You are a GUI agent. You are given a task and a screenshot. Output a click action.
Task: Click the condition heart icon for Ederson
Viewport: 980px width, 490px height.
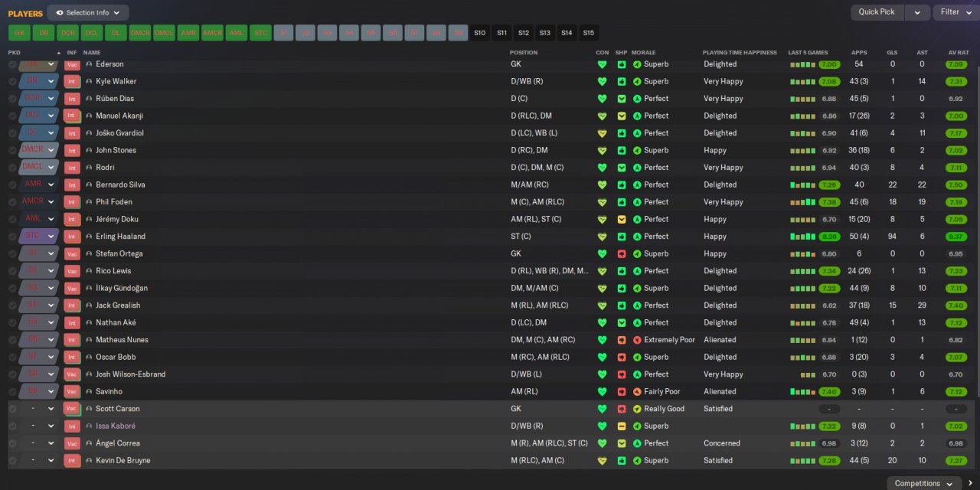click(602, 64)
